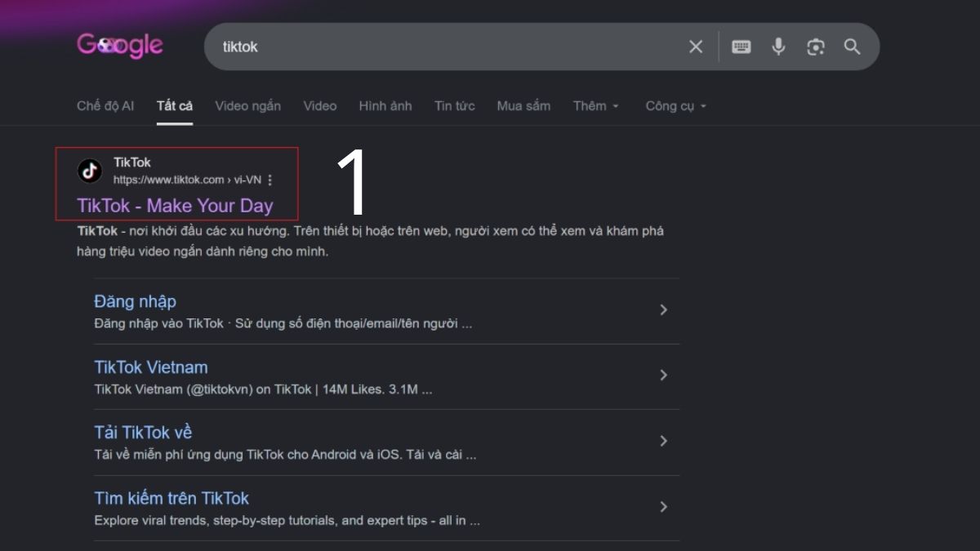Select the Tất cả tab
The width and height of the screenshot is (980, 551).
(175, 105)
